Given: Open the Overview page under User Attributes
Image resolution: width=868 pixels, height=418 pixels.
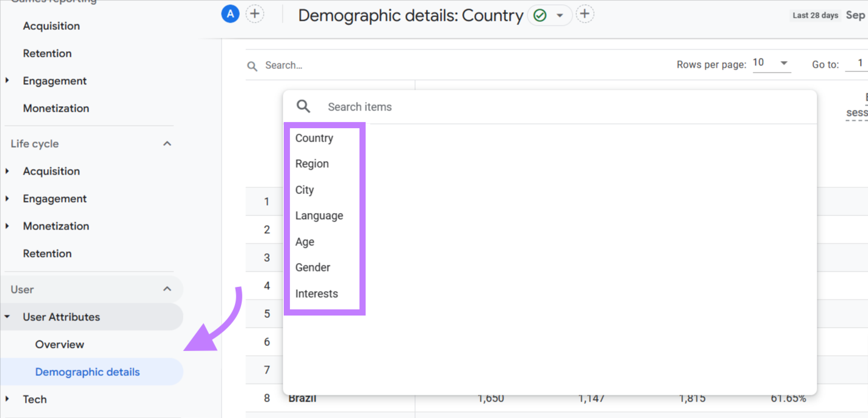Looking at the screenshot, I should (x=59, y=344).
